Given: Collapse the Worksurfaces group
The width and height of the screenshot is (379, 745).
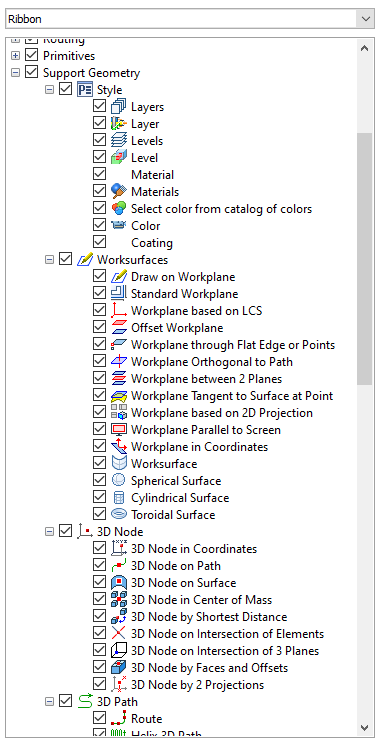Looking at the screenshot, I should pos(49,260).
